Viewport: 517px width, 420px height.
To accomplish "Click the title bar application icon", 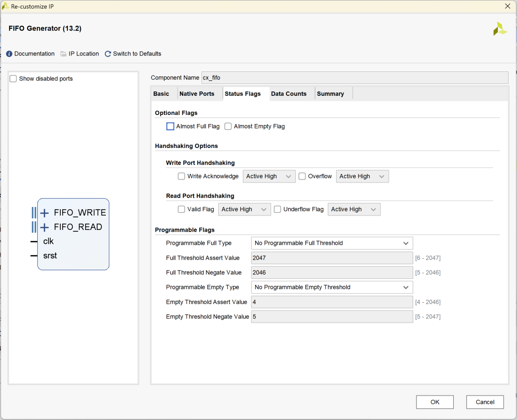I will (x=5, y=6).
